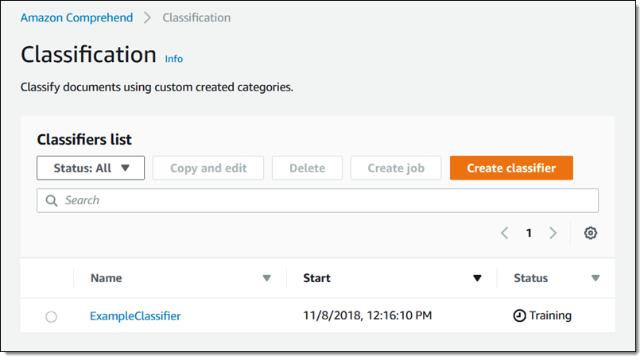
Task: Open the table settings gear icon
Action: 590,234
